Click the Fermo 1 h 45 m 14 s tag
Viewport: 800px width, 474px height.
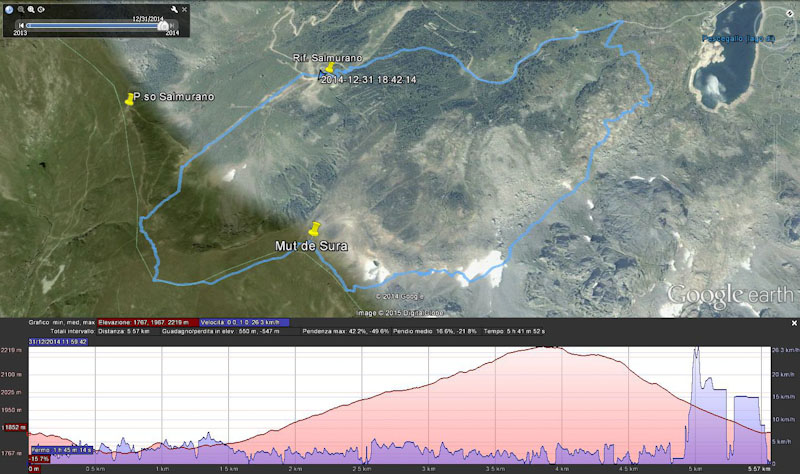pyautogui.click(x=62, y=450)
